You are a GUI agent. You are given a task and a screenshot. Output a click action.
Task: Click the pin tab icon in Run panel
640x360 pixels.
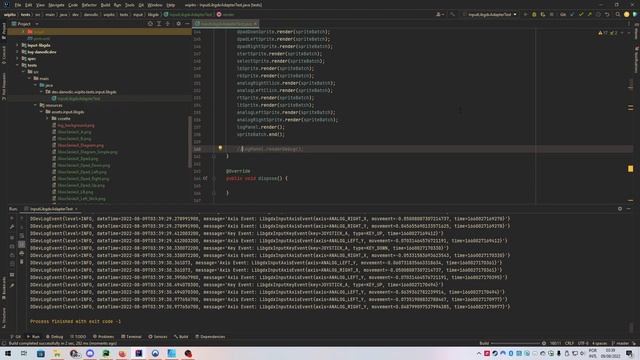coord(12,285)
